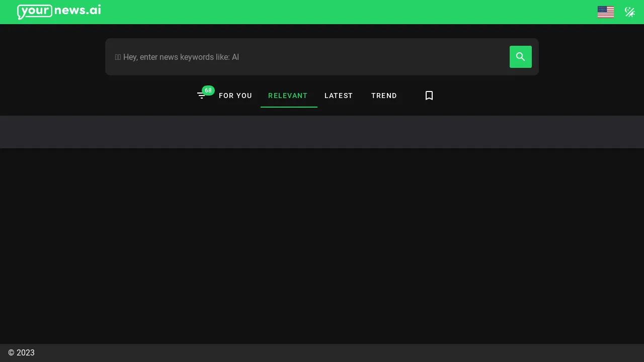Open the US flag language selector
The image size is (644, 362).
[x=606, y=12]
